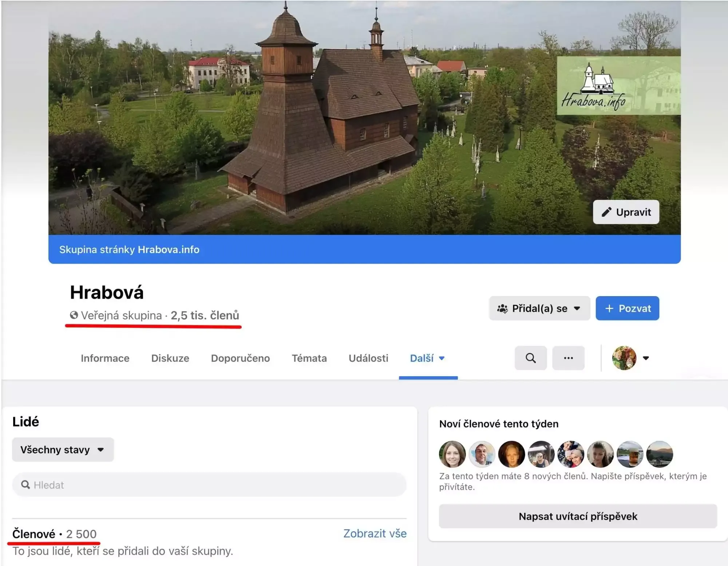Click the globe icon beside Veřejná skupina
The height and width of the screenshot is (566, 728).
[74, 315]
